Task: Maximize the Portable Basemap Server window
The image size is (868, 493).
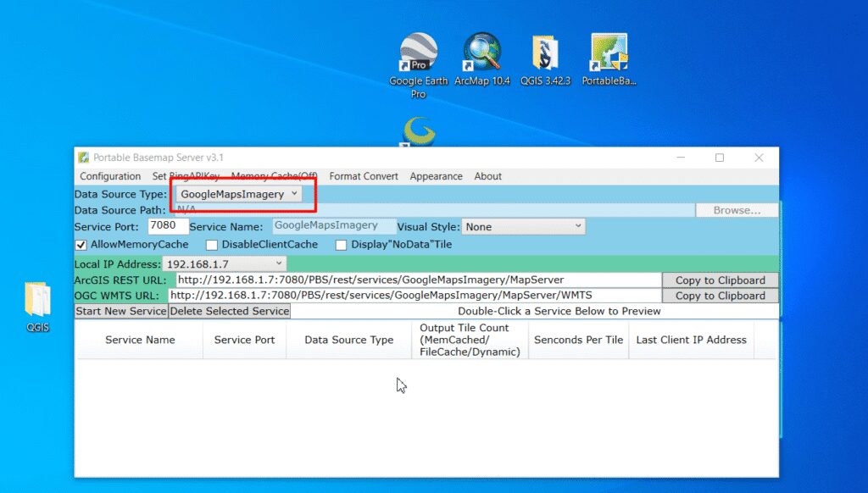Action: click(720, 158)
